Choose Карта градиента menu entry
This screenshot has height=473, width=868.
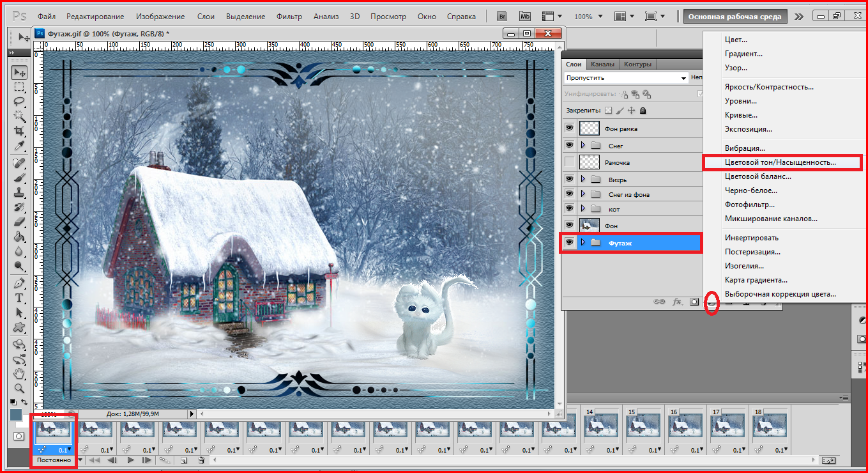coord(756,280)
